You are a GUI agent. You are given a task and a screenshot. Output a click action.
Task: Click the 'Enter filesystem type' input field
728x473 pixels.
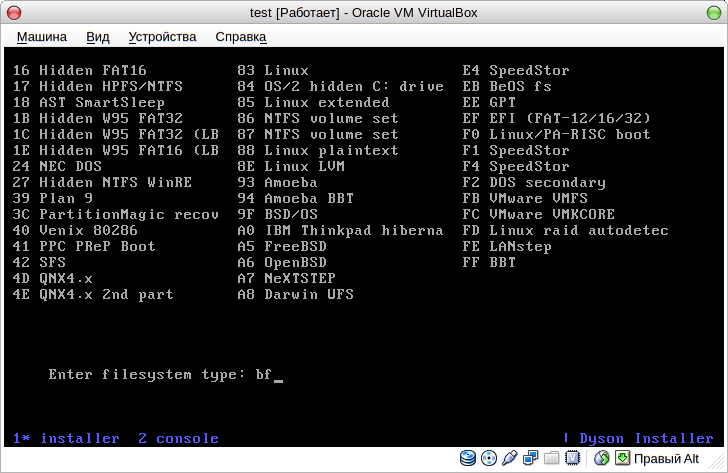click(x=269, y=375)
